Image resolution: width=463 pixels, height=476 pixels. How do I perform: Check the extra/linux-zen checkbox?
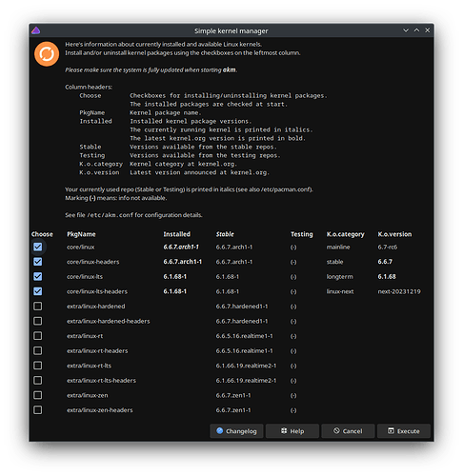(38, 395)
